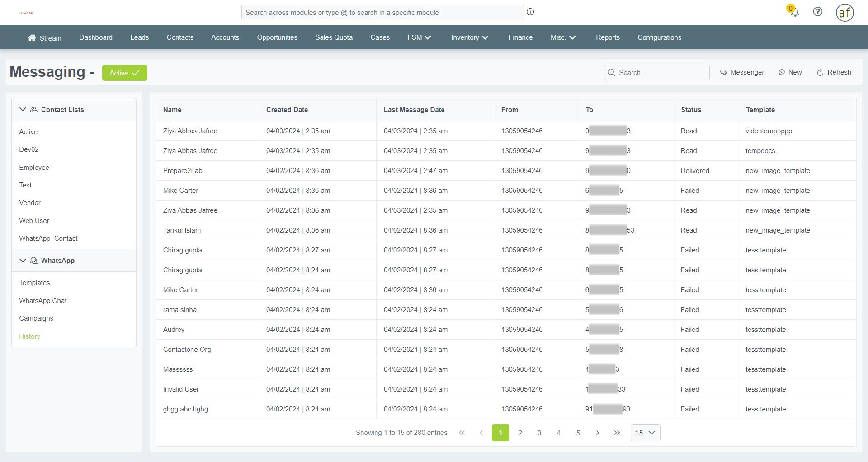Collapse the WhatsApp section
Viewport: 868px width, 462px height.
(x=23, y=261)
